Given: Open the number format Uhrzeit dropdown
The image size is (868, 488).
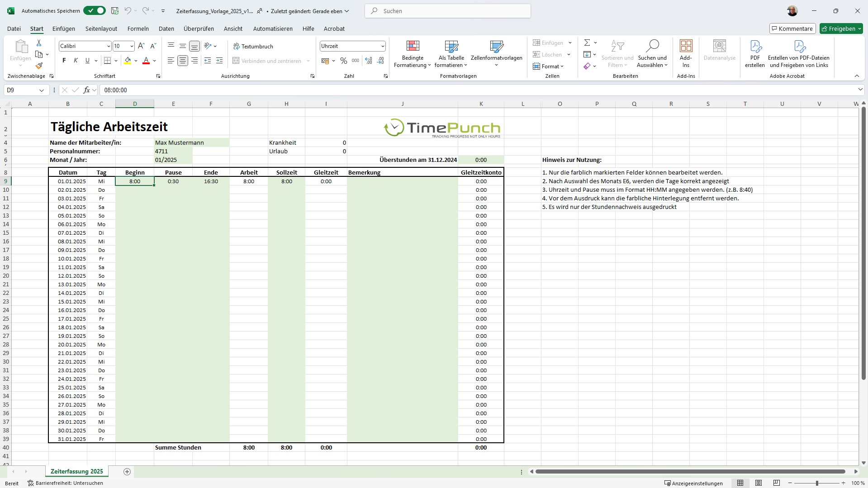Looking at the screenshot, I should (x=382, y=46).
